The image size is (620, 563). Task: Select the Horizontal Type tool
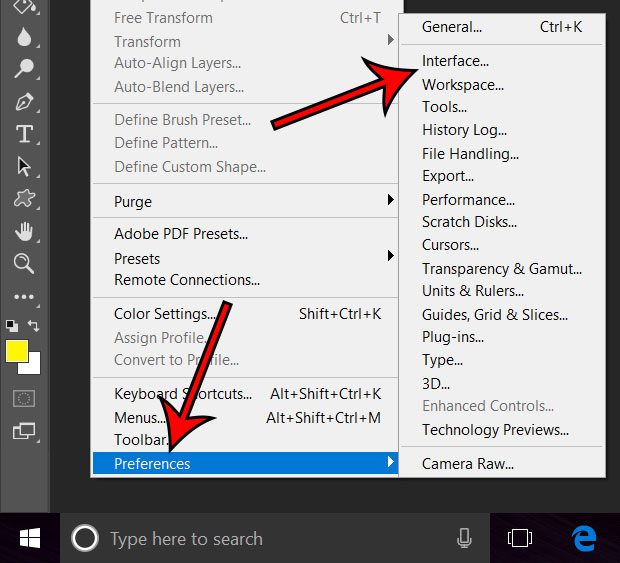coord(24,134)
